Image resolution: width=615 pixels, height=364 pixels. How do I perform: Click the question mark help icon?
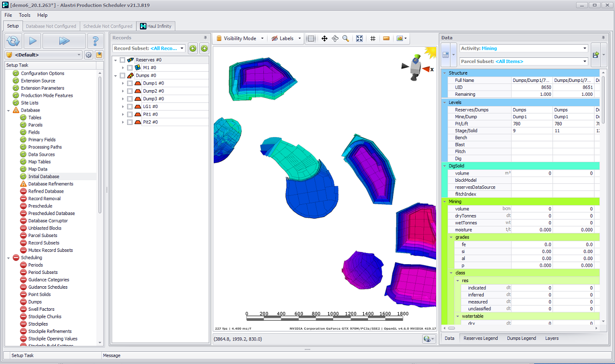(x=95, y=41)
